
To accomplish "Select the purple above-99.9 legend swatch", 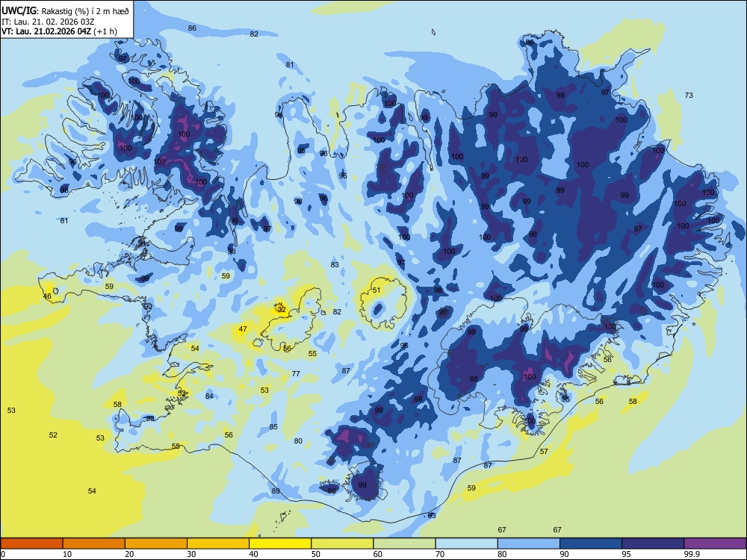I will [x=715, y=544].
